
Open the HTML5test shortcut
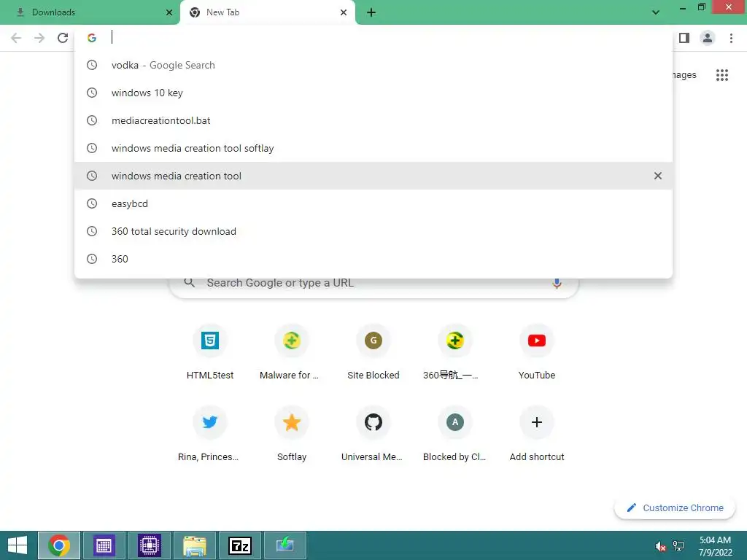(210, 352)
